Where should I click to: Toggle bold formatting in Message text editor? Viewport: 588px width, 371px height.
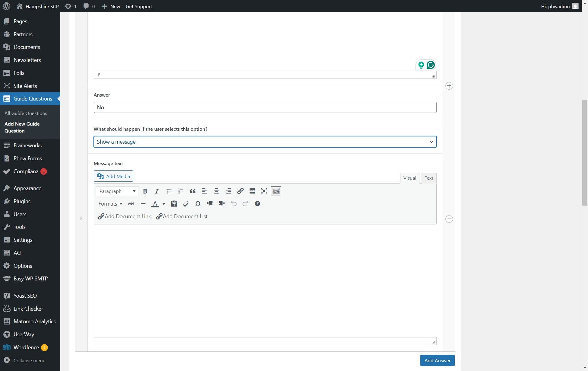pos(145,191)
